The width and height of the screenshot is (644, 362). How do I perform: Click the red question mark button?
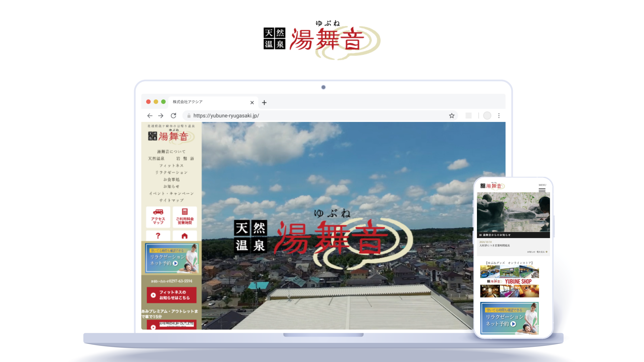[158, 236]
